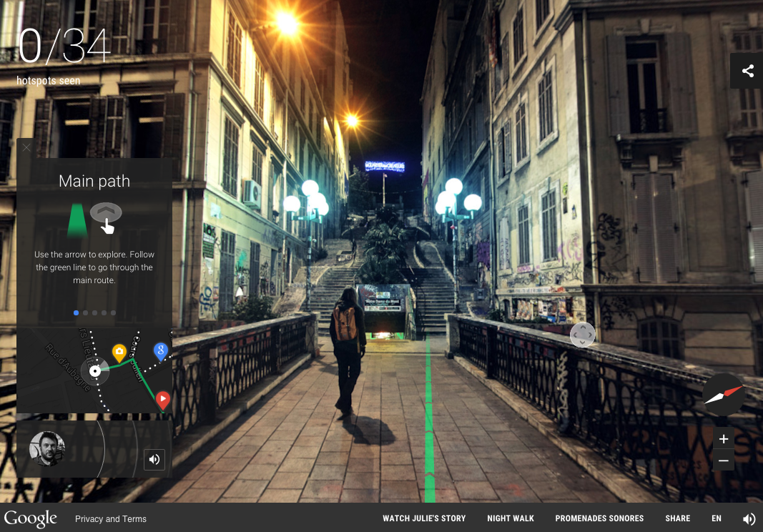Viewport: 763px width, 532px height.
Task: Zoom in with the plus control
Action: point(724,438)
